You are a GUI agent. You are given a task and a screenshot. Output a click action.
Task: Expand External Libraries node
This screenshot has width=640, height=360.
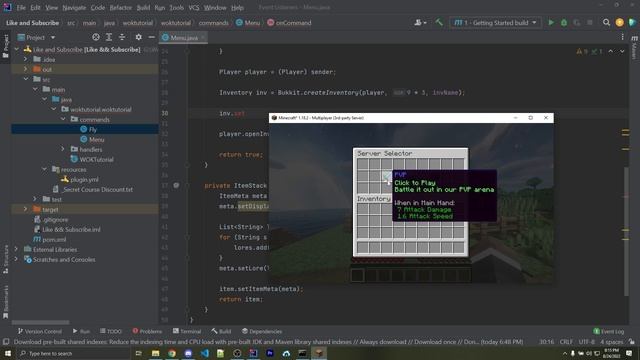click(16, 249)
